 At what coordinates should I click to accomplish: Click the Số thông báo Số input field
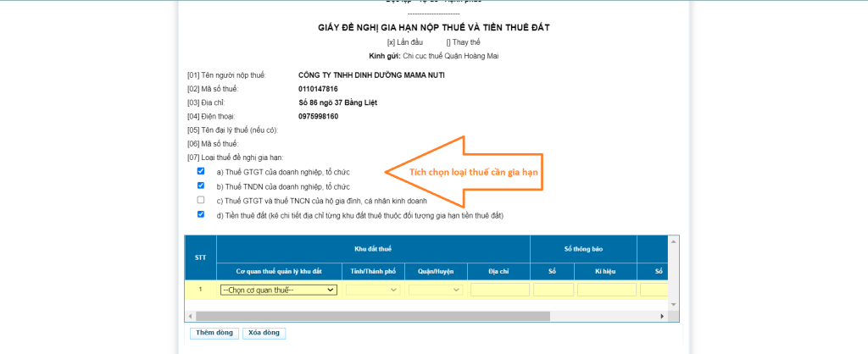pos(554,290)
